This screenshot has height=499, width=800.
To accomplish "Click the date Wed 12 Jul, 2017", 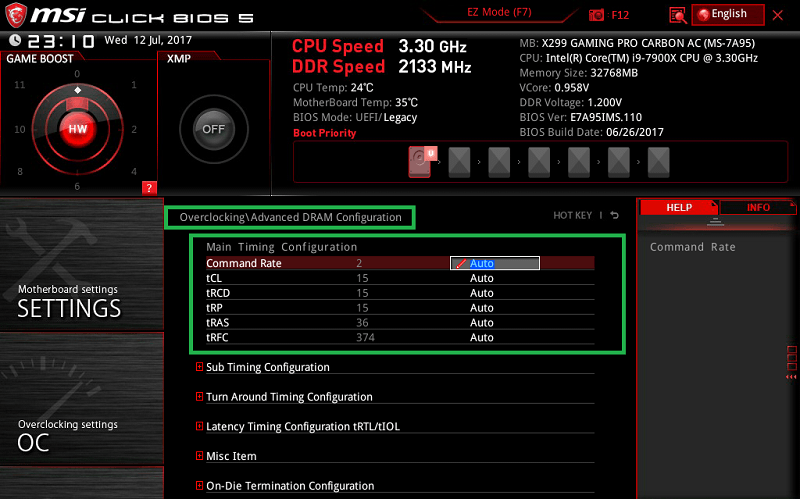I will [x=148, y=40].
